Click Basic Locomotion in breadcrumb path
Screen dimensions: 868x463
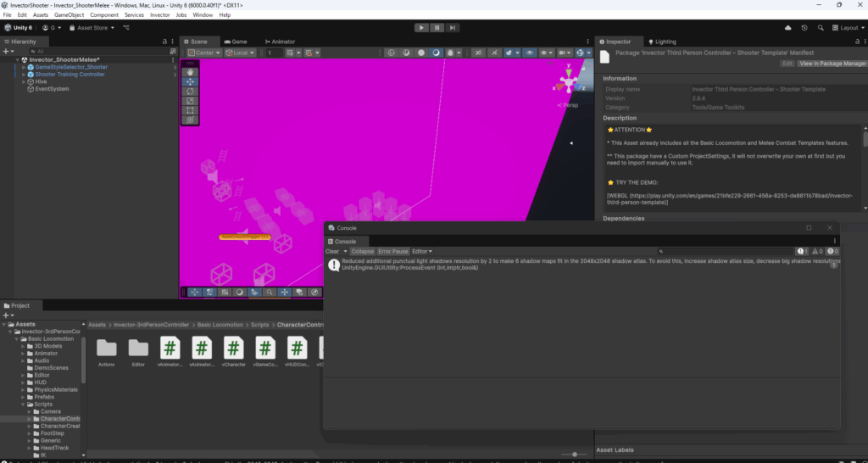click(x=220, y=325)
